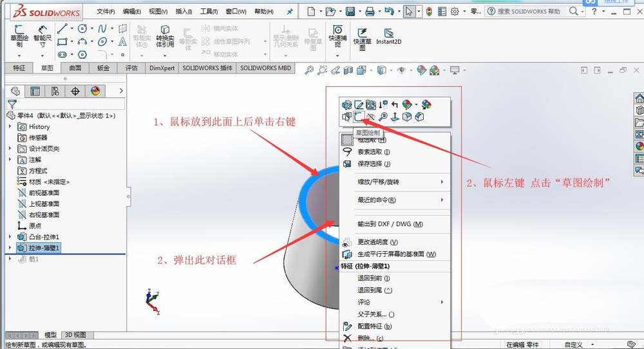Open 最近的命令(R) submenu
Screen dimensions: 644x349
pyautogui.click(x=394, y=200)
